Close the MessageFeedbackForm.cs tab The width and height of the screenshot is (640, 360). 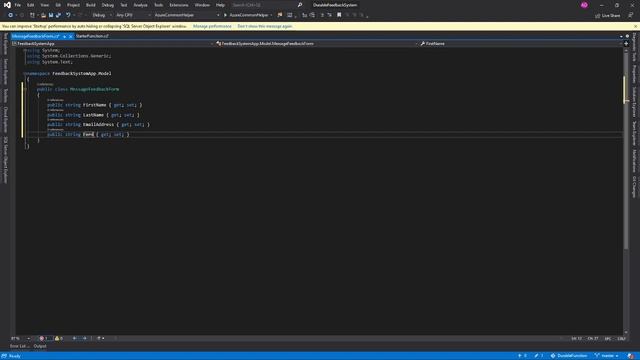(x=71, y=36)
